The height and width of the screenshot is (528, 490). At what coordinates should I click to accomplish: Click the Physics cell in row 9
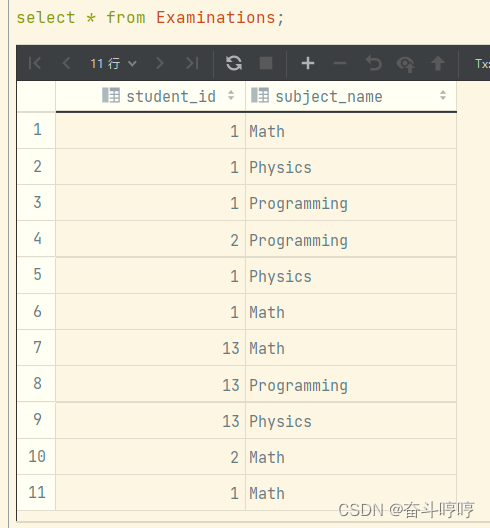(351, 421)
